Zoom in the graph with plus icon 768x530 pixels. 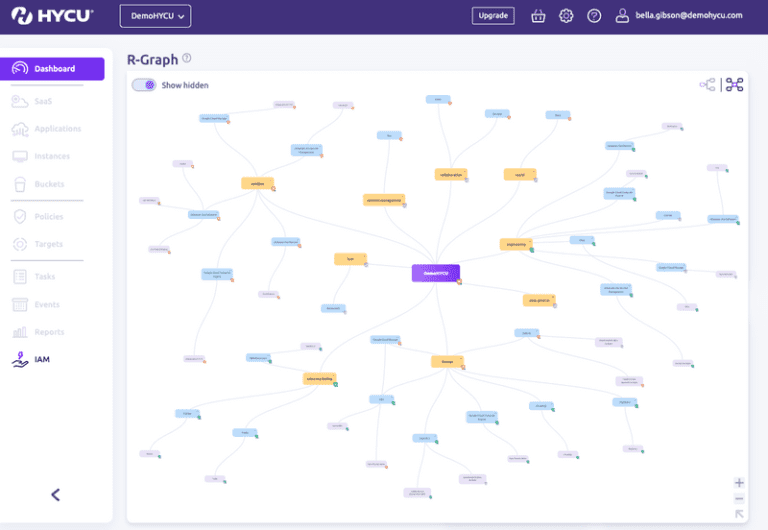[x=739, y=482]
